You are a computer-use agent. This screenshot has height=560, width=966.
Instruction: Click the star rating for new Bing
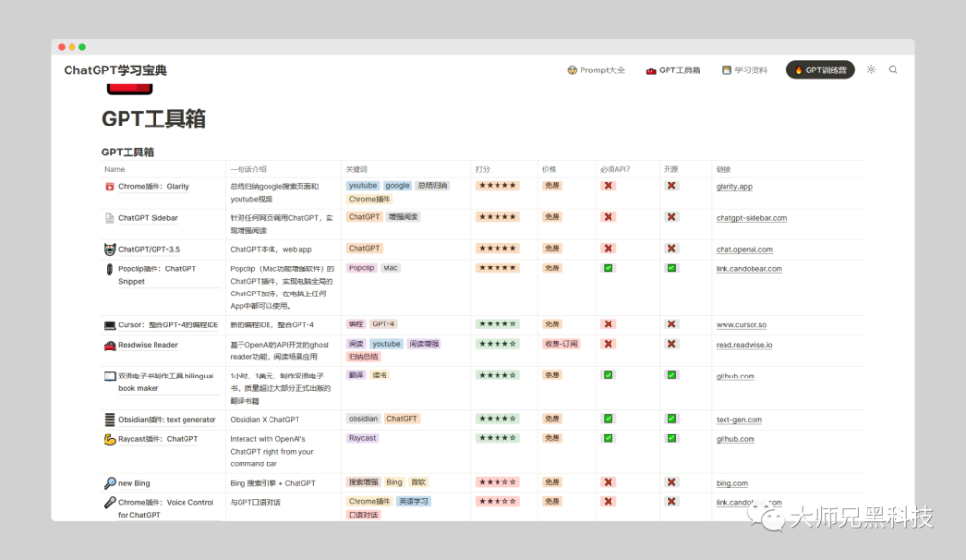point(497,483)
